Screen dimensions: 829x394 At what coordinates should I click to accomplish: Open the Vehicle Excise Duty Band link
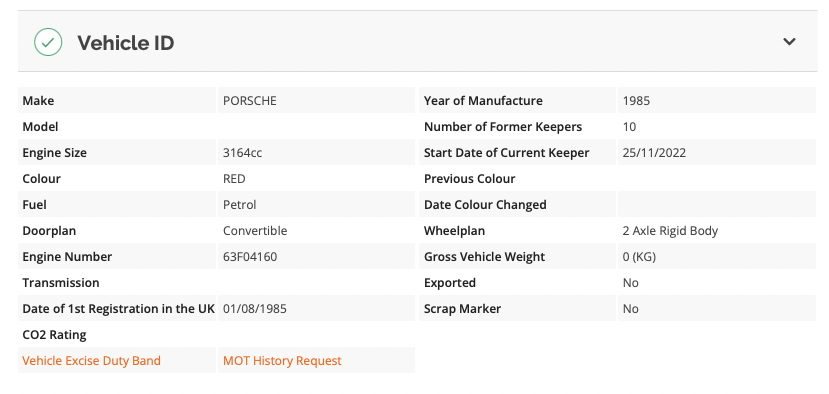91,361
